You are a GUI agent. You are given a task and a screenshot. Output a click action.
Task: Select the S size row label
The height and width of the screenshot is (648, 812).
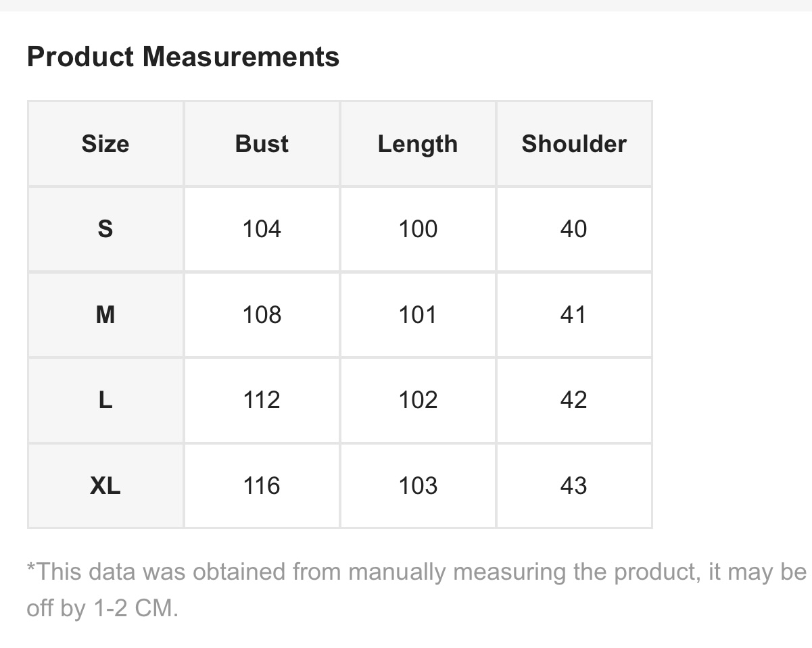point(105,229)
